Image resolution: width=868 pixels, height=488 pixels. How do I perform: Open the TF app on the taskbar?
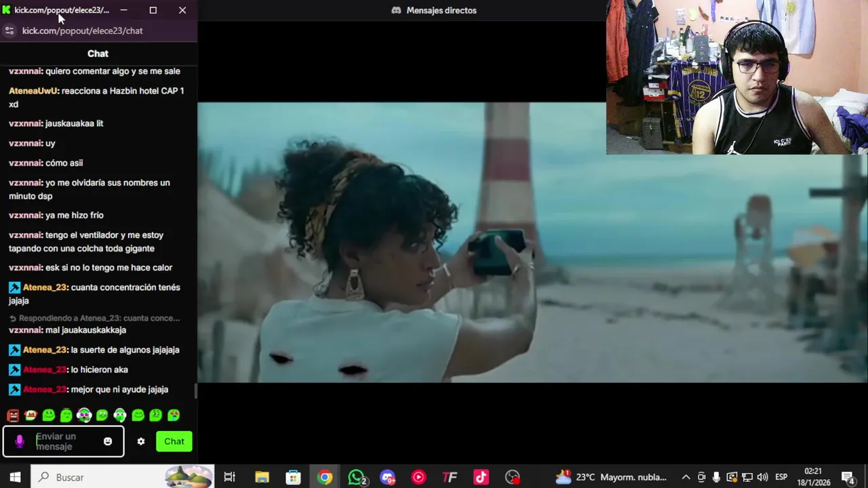450,477
